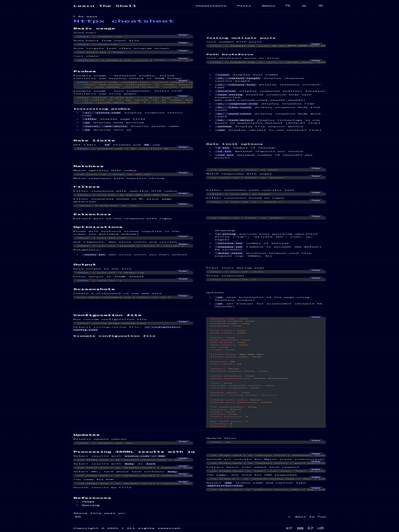Copy first Probes example with JSON output
399x532 pixels.
coord(183,81)
